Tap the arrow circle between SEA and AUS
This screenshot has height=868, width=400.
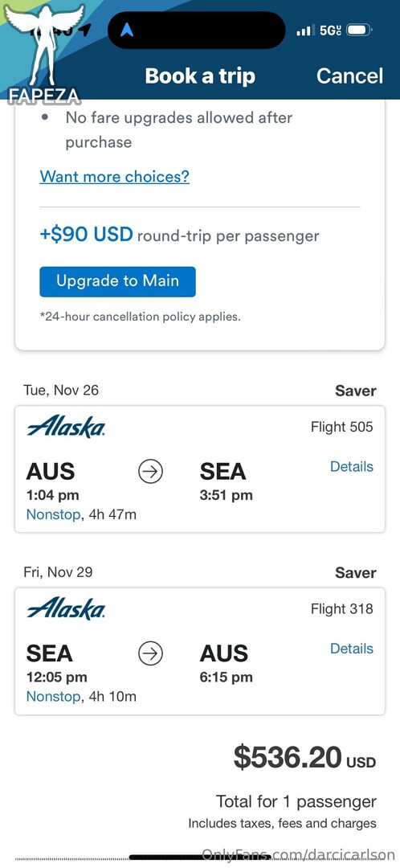pos(150,653)
